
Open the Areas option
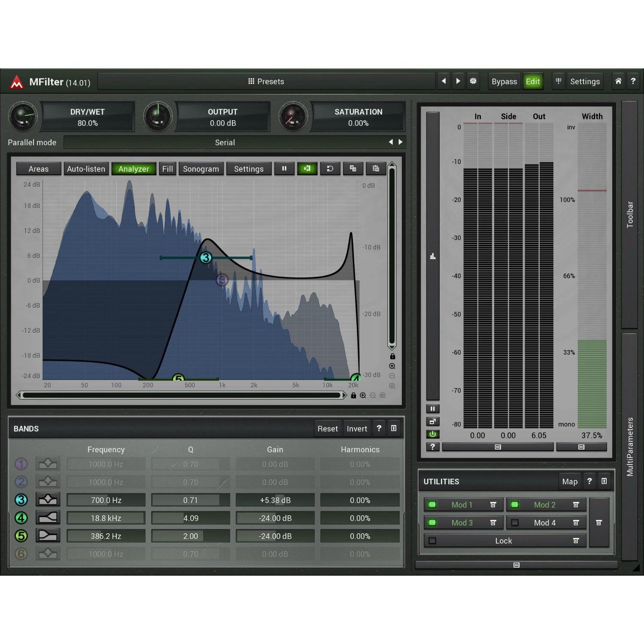tap(39, 169)
